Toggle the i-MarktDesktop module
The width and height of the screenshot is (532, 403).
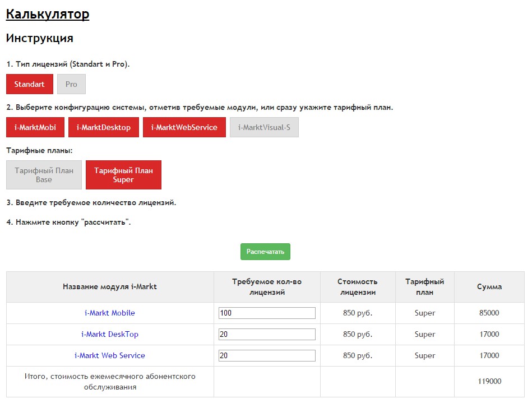click(104, 127)
